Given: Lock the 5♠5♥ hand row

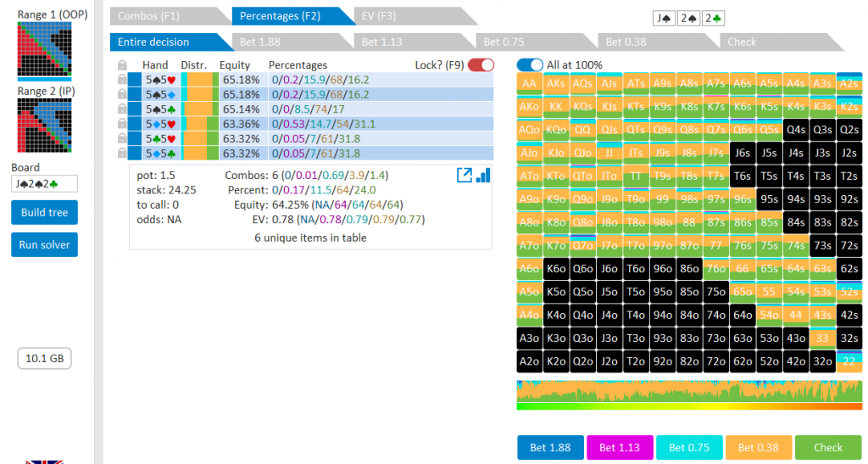Looking at the screenshot, I should tap(122, 79).
